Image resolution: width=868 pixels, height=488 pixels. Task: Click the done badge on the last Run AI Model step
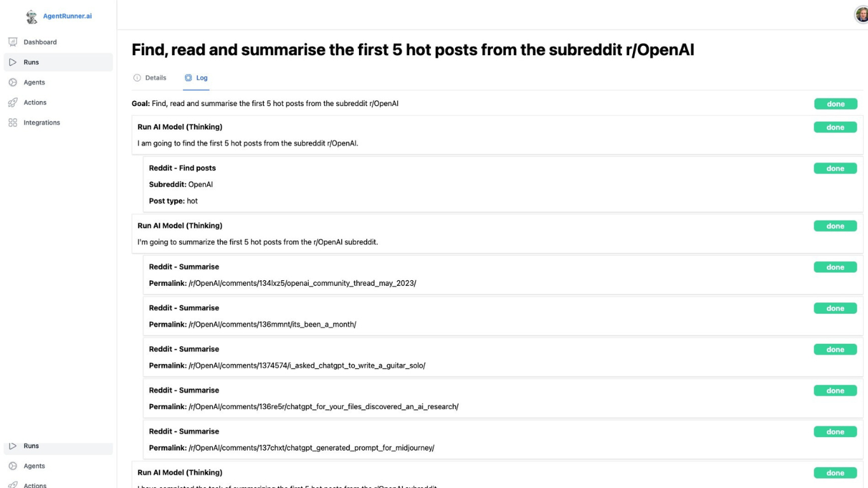(x=836, y=473)
